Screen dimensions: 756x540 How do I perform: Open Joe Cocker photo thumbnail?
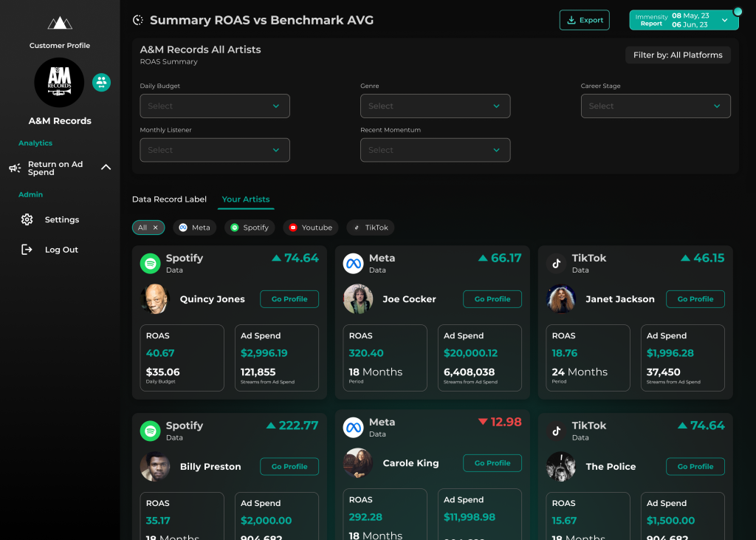point(358,298)
